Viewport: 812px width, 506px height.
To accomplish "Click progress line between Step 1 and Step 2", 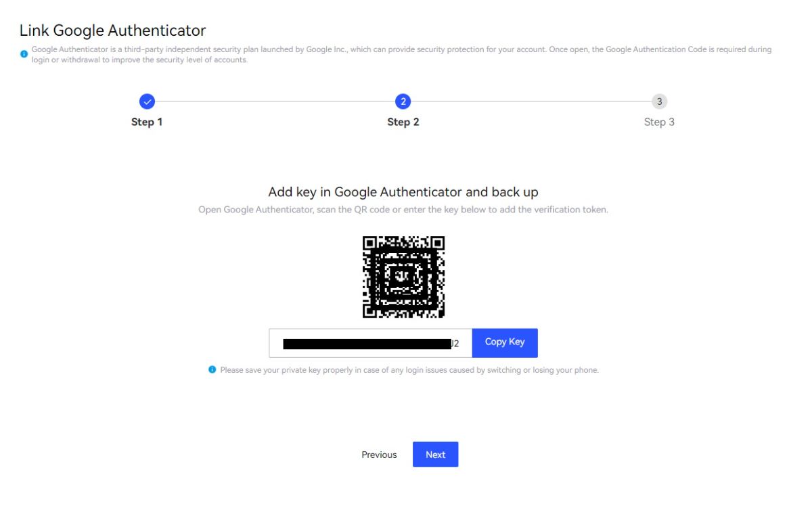I will point(275,101).
